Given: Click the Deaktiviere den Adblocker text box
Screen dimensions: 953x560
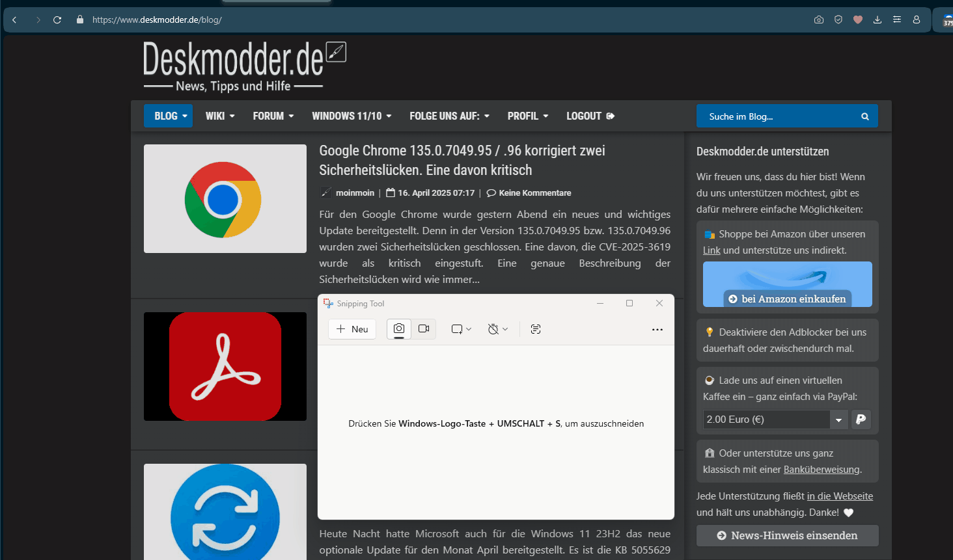Looking at the screenshot, I should 788,340.
